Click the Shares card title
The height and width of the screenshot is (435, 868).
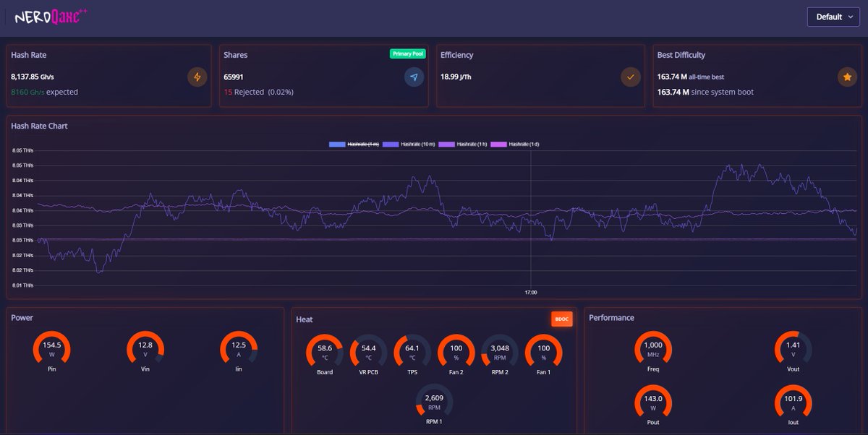(236, 55)
